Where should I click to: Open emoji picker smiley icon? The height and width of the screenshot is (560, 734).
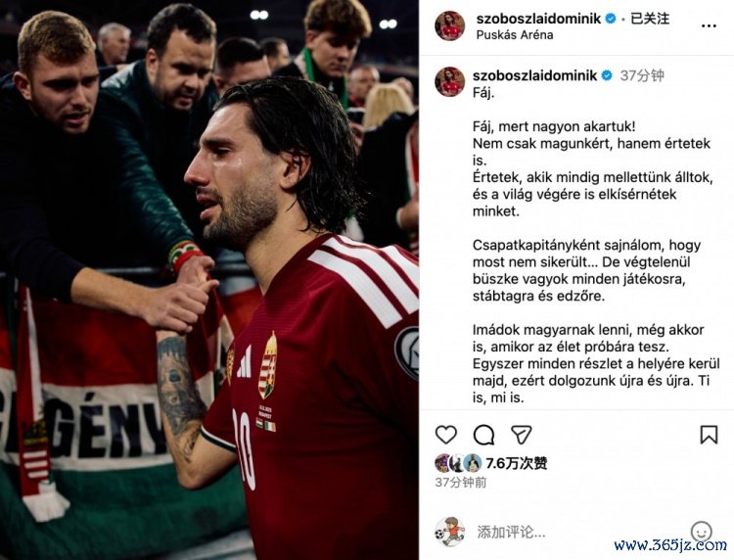[x=701, y=532]
